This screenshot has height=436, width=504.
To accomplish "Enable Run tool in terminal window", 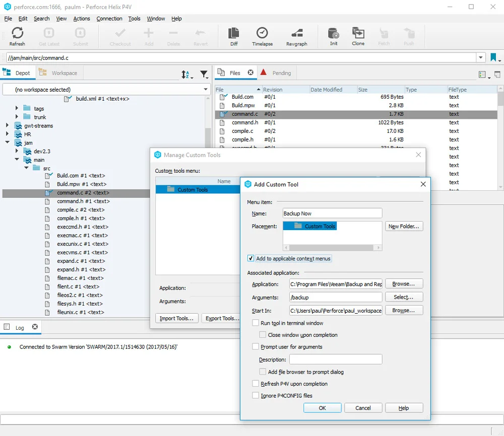I will pos(256,323).
